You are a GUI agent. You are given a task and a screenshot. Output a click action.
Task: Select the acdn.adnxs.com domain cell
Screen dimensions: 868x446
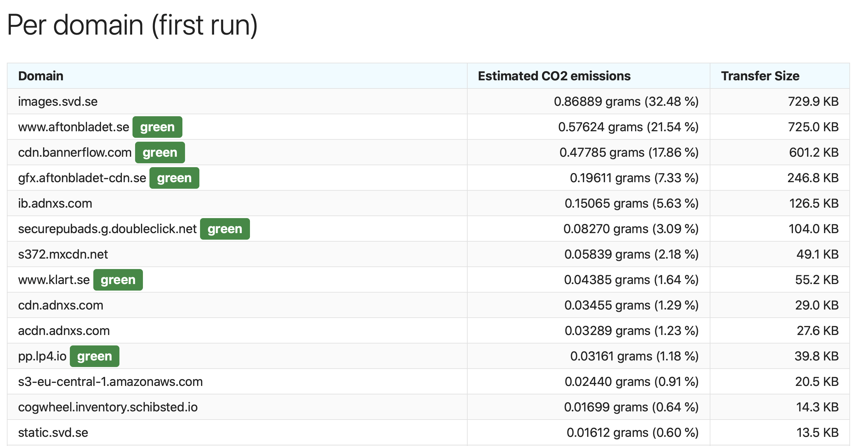(237, 331)
